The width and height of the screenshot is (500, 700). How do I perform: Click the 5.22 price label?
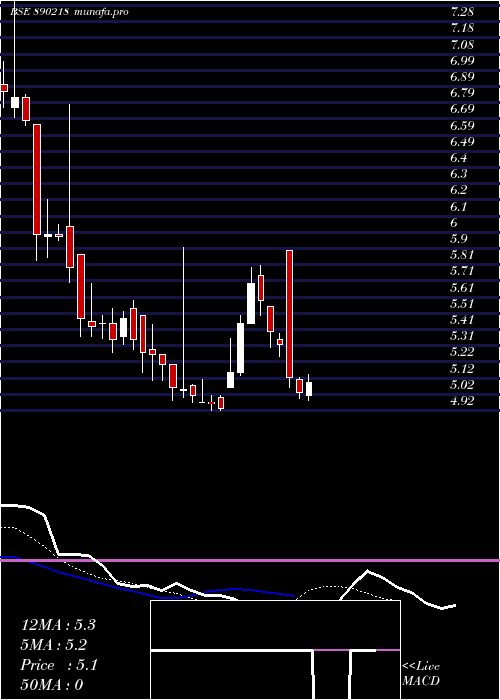462,352
